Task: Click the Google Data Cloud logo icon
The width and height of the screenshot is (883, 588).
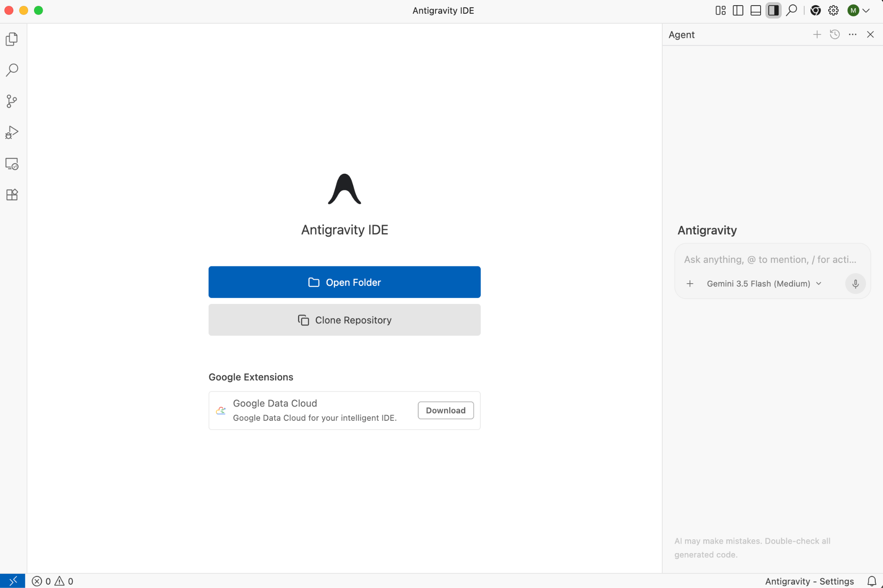Action: pos(221,410)
